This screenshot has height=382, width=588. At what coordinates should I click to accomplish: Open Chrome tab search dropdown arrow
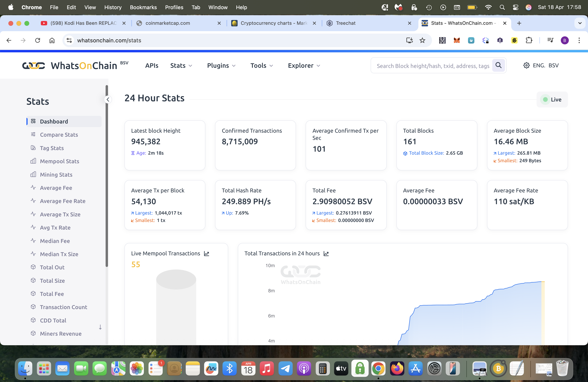[x=580, y=23]
